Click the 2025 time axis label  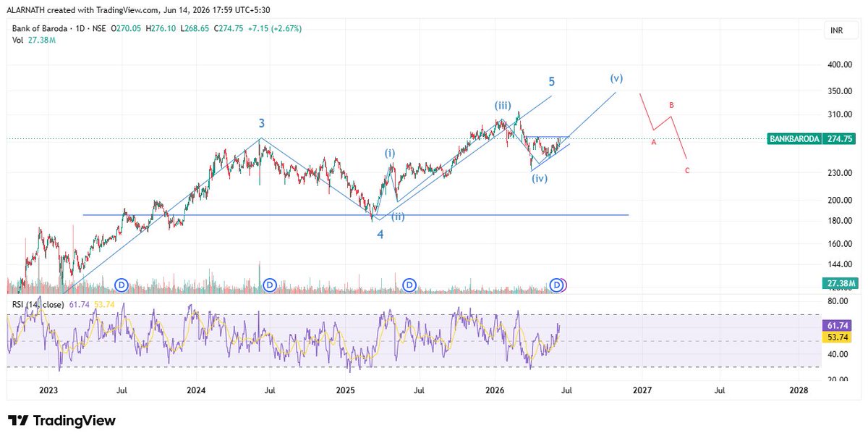[x=345, y=390]
